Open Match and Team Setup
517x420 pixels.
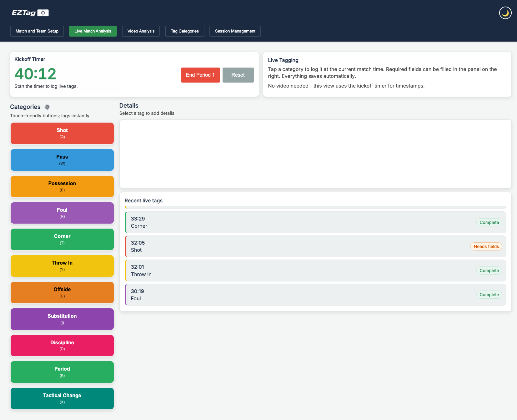tap(37, 31)
